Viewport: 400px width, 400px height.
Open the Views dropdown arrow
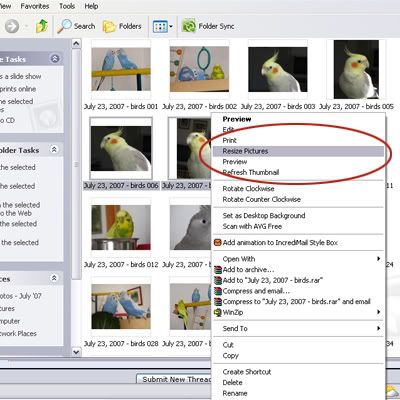(x=171, y=27)
